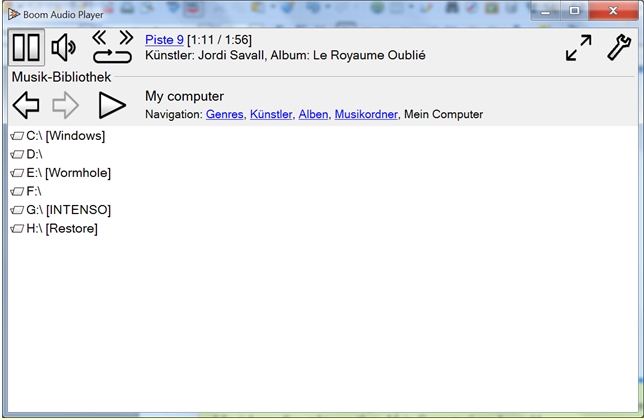Image resolution: width=644 pixels, height=419 pixels.
Task: Go back with the left arrow
Action: point(26,104)
